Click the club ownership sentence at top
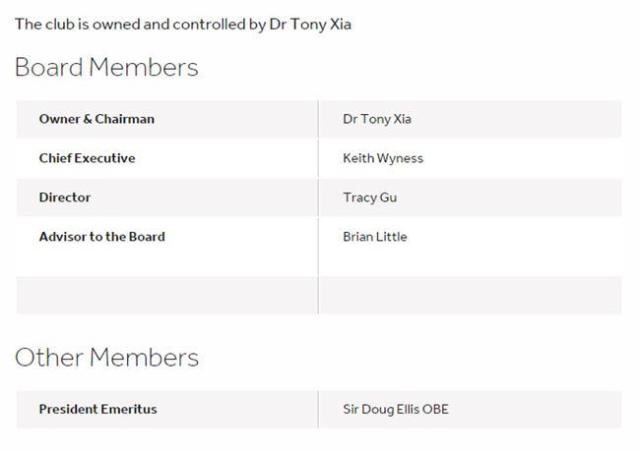Viewport: 640px width, 450px height. 183,24
